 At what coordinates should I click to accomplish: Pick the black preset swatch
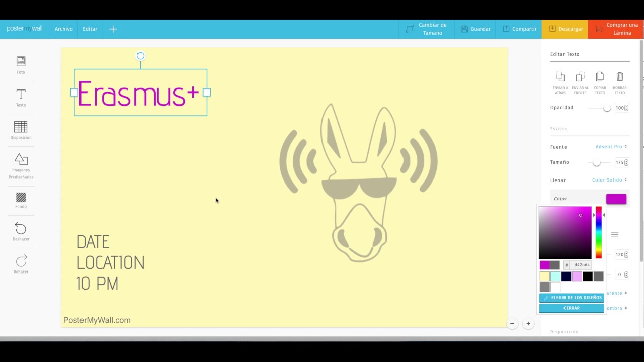[x=588, y=276]
